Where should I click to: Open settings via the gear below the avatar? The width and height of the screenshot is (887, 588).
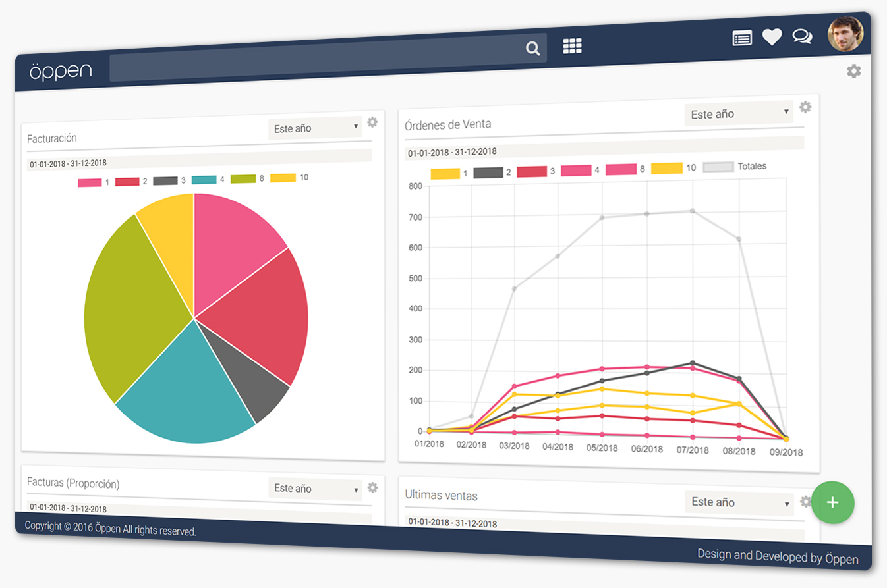[x=853, y=70]
